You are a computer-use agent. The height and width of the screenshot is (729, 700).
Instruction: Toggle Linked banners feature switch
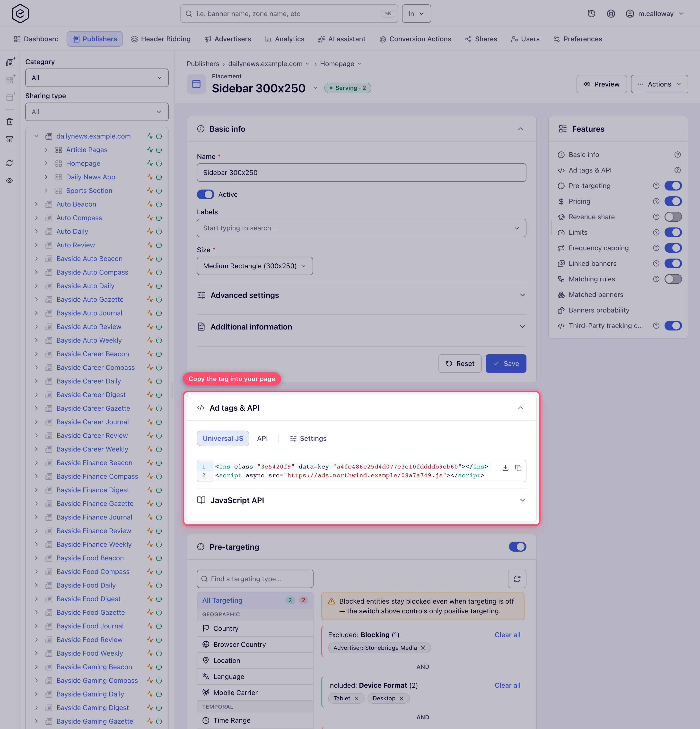click(673, 264)
